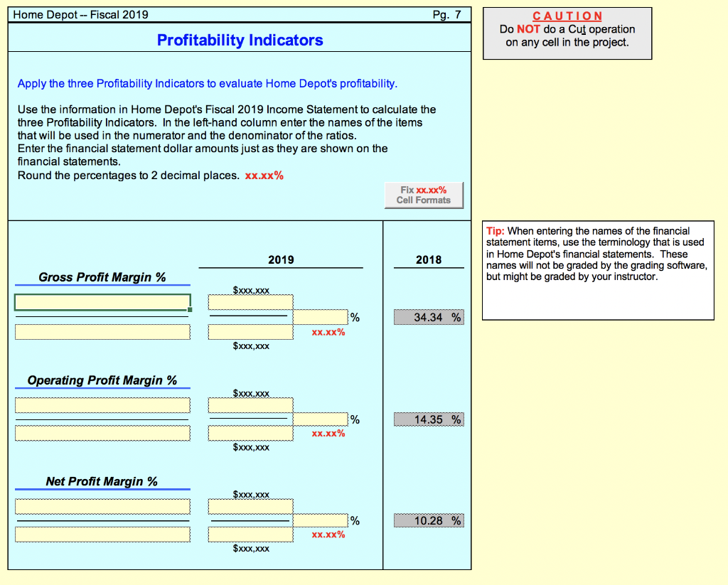Click the blue 'Apply the three Profitability Indicators' line
This screenshot has height=585, width=728.
(x=208, y=84)
